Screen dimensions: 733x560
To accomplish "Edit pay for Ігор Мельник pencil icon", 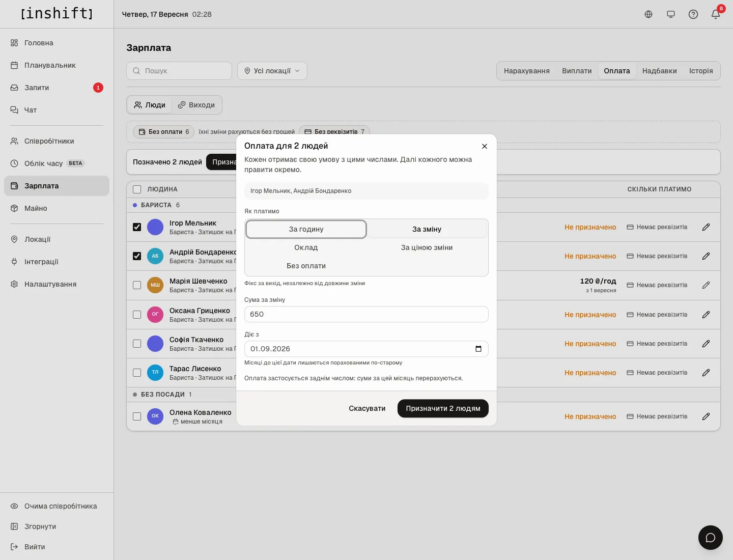I will pyautogui.click(x=706, y=227).
